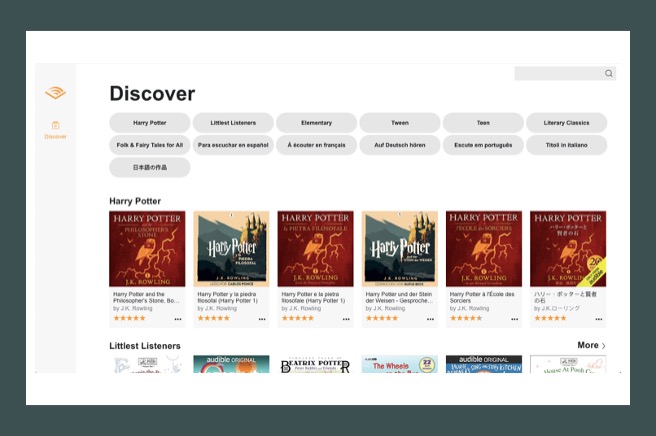Click the Audible logo in the sidebar
The height and width of the screenshot is (436, 656).
tap(56, 92)
